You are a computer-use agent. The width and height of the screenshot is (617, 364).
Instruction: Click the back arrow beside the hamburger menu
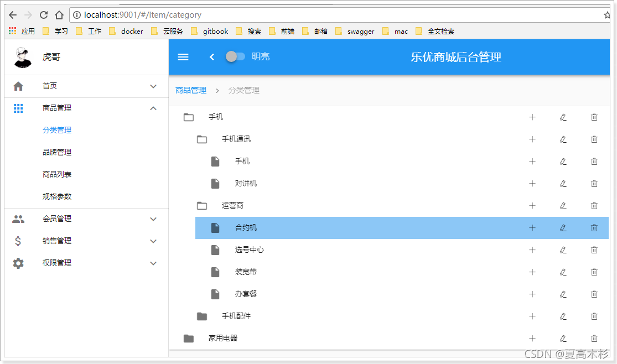212,56
